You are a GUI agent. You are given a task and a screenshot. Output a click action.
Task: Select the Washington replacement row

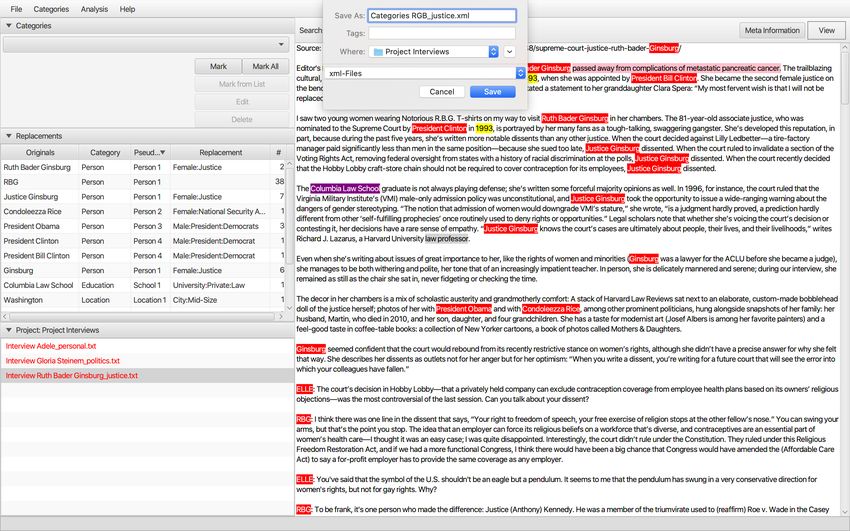click(143, 300)
